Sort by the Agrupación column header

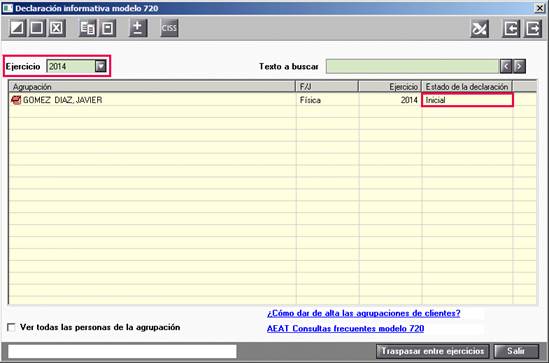tap(152, 87)
